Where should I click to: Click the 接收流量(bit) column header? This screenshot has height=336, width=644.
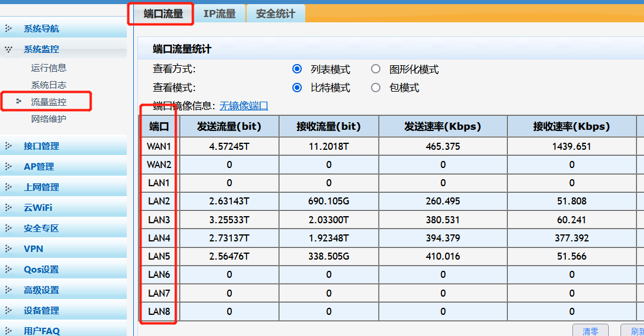[x=329, y=126]
